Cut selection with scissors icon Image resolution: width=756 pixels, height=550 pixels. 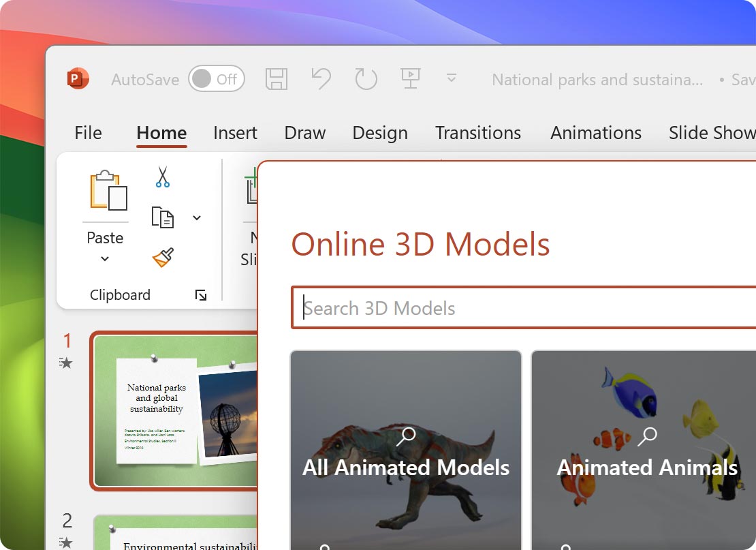[x=162, y=177]
